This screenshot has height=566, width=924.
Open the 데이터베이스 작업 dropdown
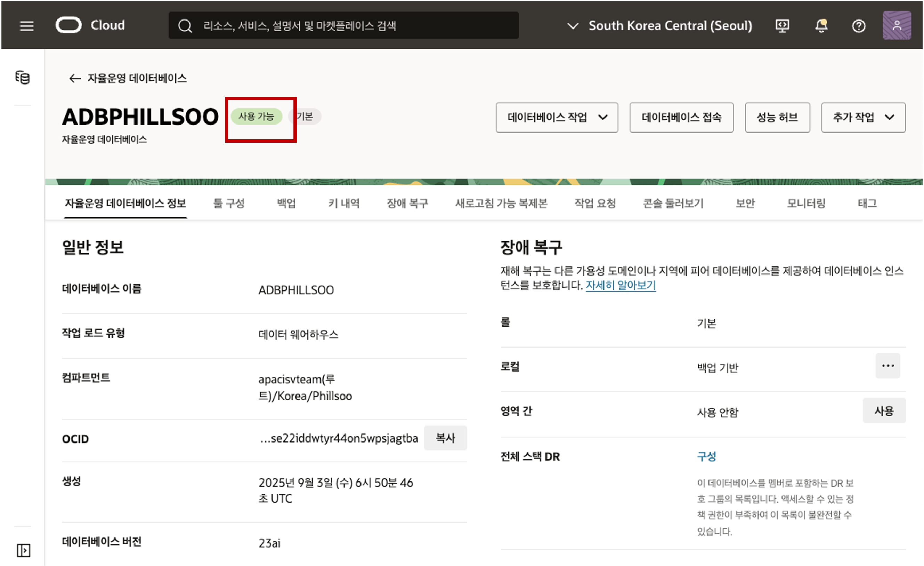coord(557,118)
